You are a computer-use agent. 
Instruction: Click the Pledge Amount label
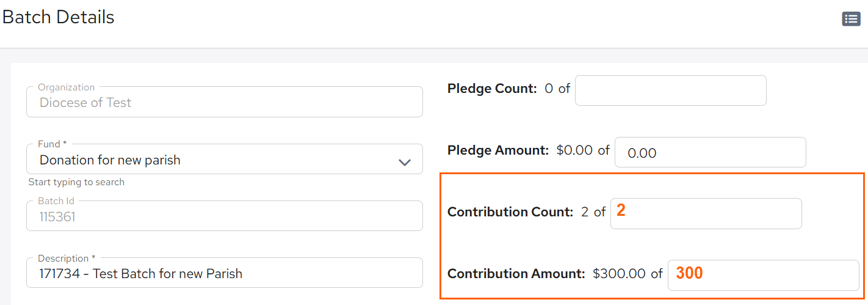(498, 150)
